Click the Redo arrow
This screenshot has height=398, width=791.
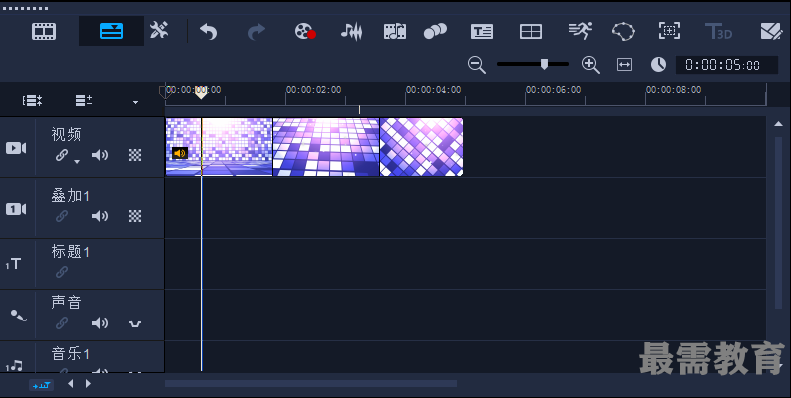pyautogui.click(x=256, y=32)
